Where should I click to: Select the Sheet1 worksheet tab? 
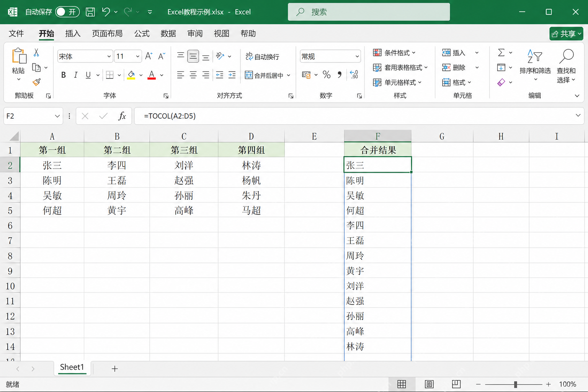tap(72, 367)
